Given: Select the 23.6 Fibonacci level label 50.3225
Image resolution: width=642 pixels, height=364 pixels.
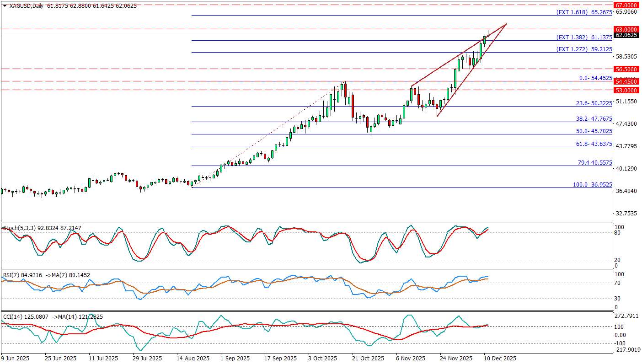Looking at the screenshot, I should [594, 103].
